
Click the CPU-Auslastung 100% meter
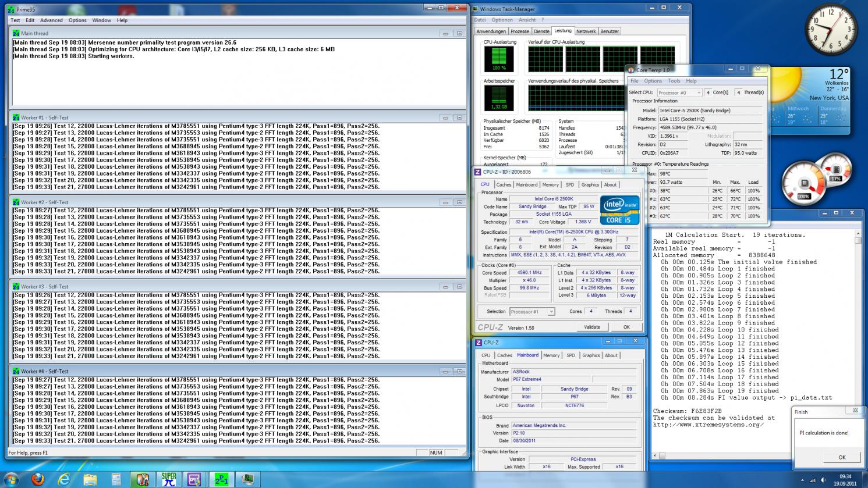499,59
